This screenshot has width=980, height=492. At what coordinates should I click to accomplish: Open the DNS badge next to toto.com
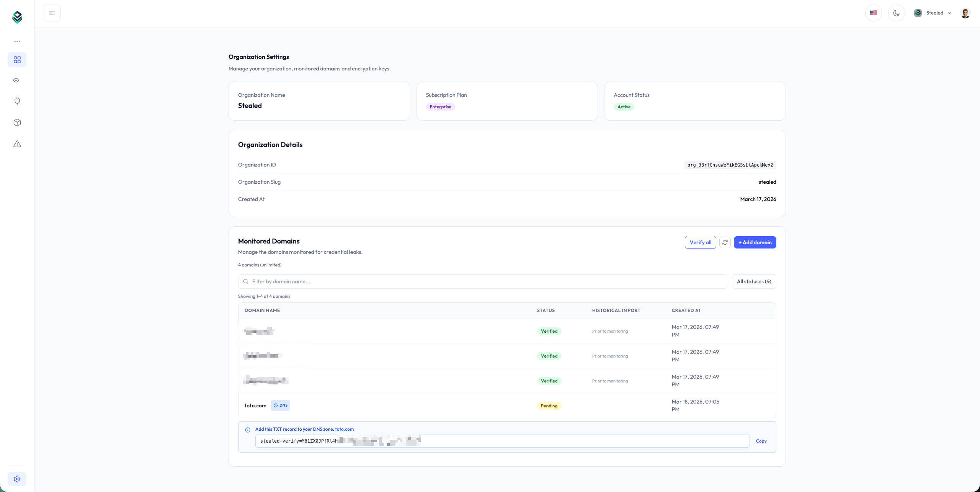[280, 405]
